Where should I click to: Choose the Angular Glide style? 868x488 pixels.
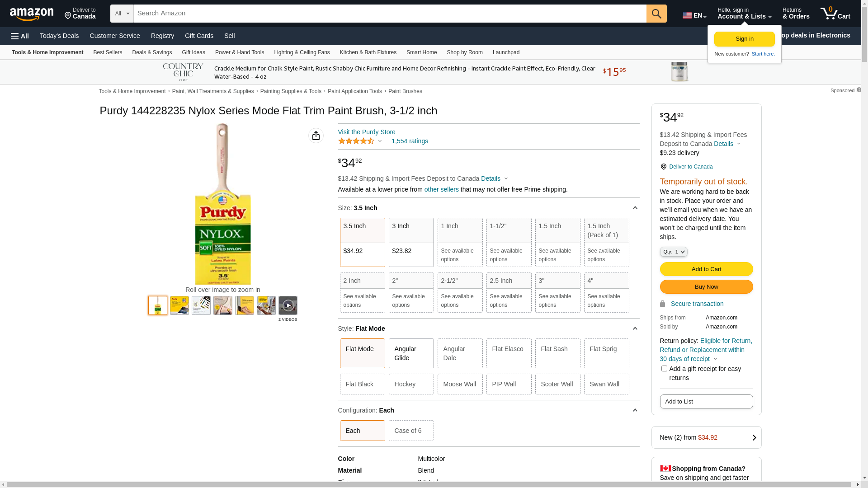click(411, 353)
